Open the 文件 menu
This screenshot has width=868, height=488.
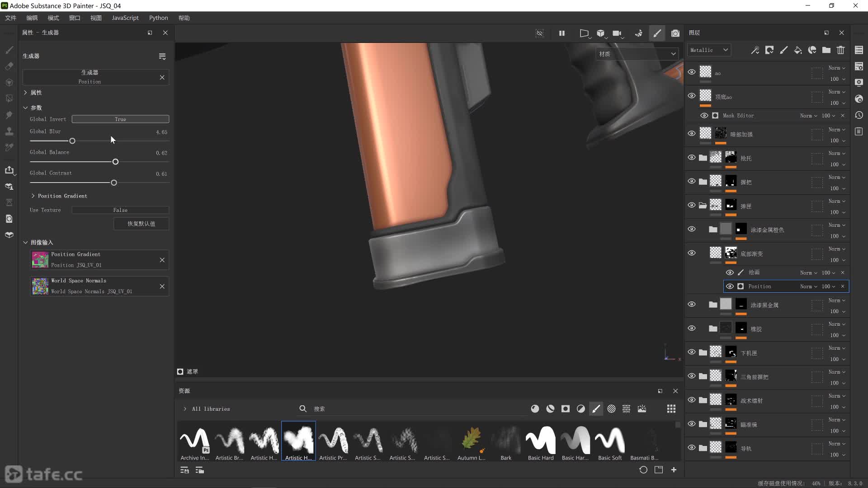11,18
